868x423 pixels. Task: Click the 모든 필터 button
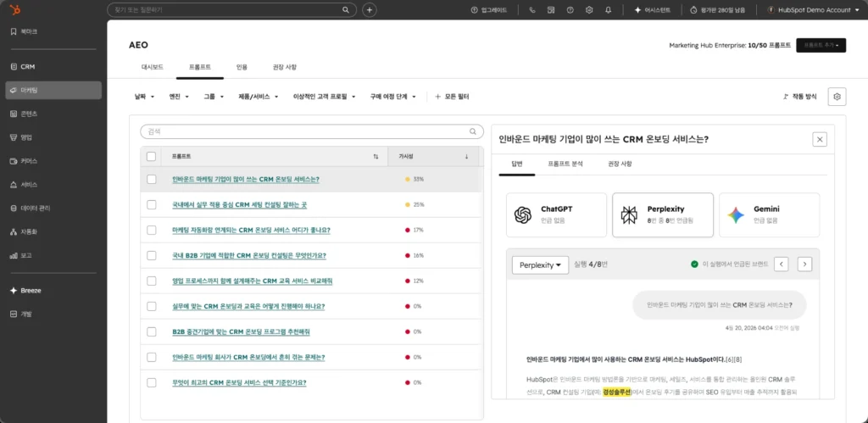[x=453, y=97]
